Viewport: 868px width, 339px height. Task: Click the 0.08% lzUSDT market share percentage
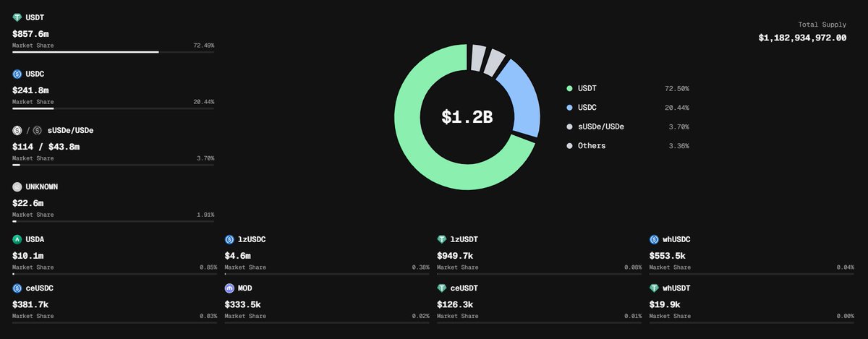click(x=633, y=267)
